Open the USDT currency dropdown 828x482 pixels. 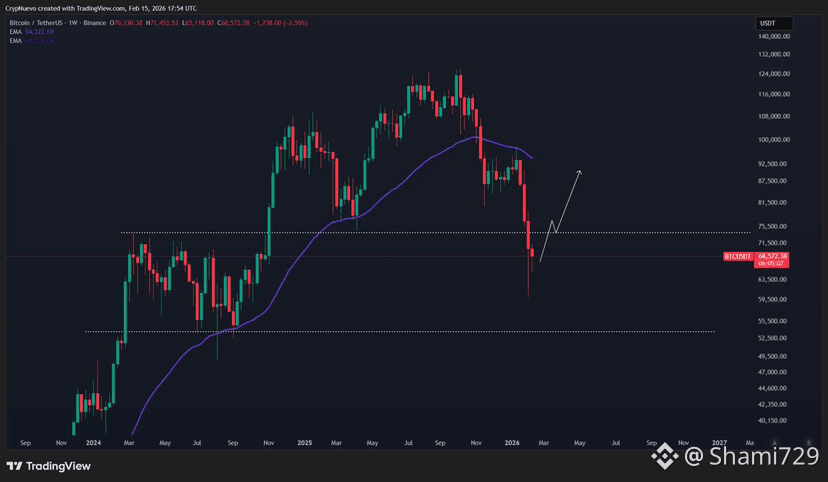pyautogui.click(x=774, y=23)
